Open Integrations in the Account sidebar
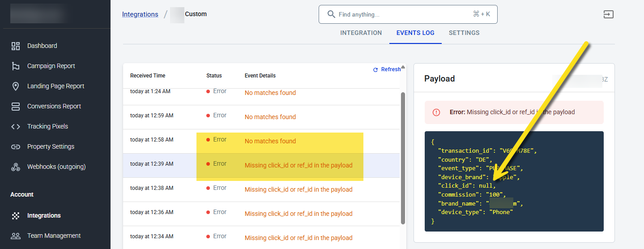Image resolution: width=644 pixels, height=249 pixels. coord(44,215)
